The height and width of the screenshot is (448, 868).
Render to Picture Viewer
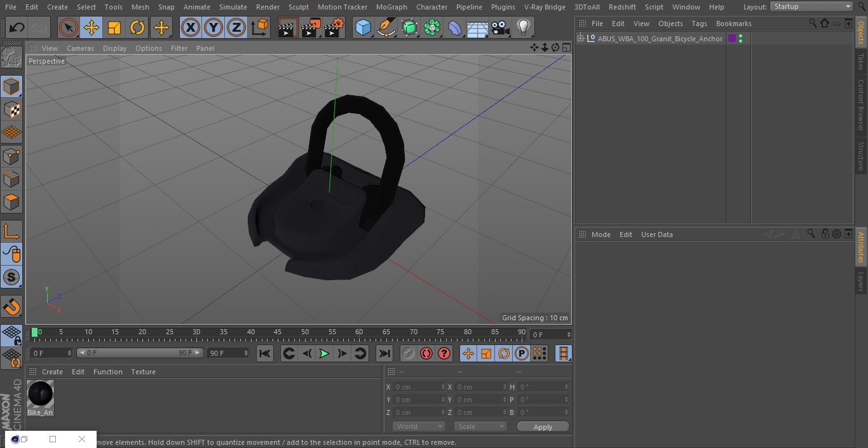pyautogui.click(x=311, y=28)
